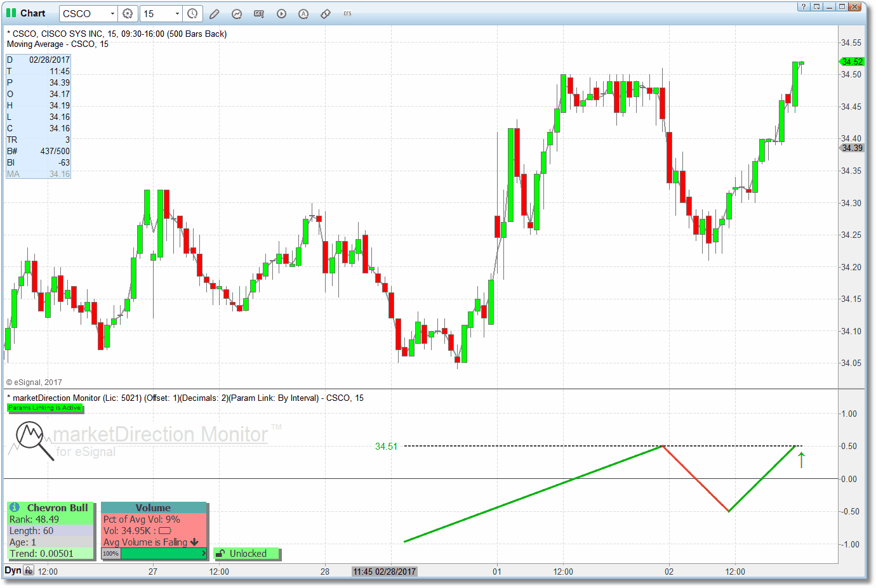Image resolution: width=876 pixels, height=588 pixels.
Task: Click the Chevron Bull info icon
Action: point(14,507)
